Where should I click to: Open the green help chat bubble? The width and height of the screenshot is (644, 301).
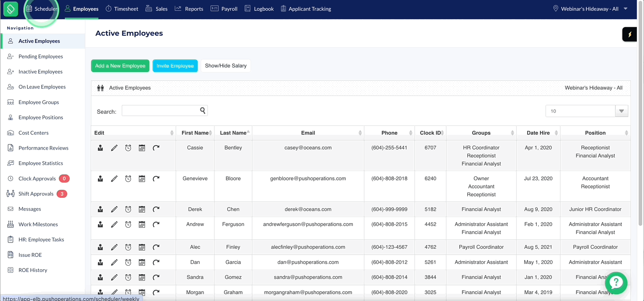point(616,282)
